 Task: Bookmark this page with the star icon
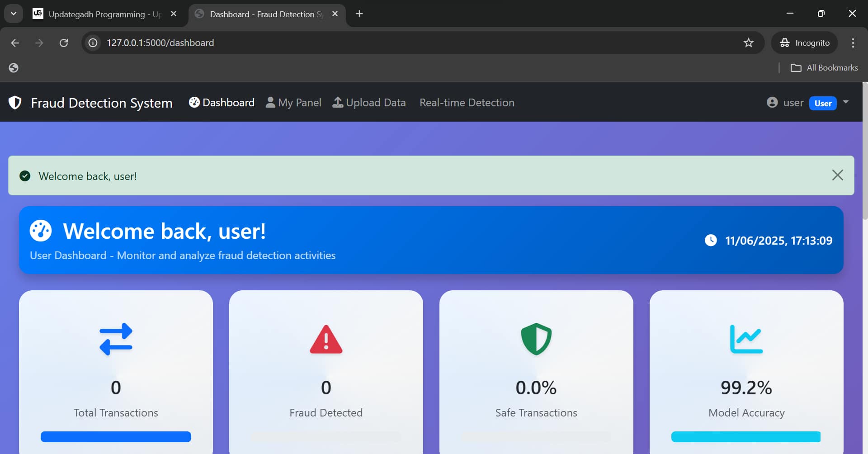tap(749, 43)
